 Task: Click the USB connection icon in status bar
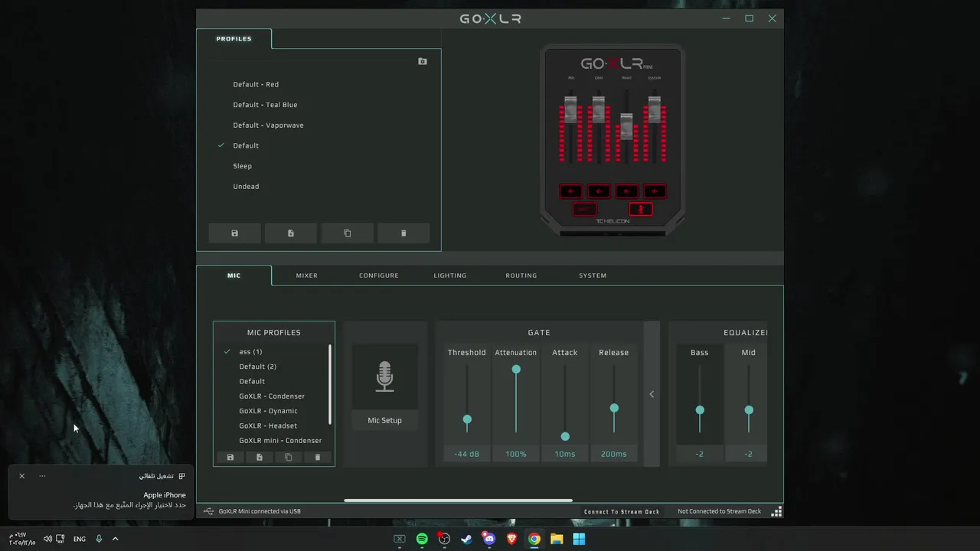tap(209, 511)
